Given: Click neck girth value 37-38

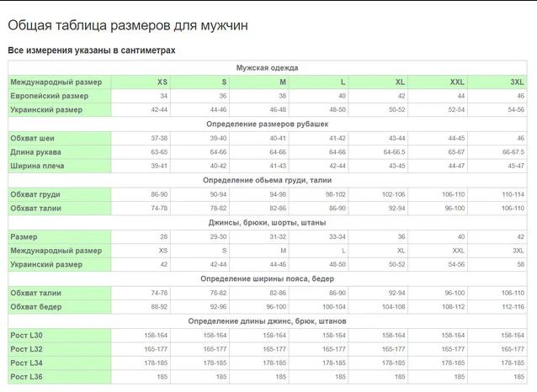Looking at the screenshot, I should point(159,138).
